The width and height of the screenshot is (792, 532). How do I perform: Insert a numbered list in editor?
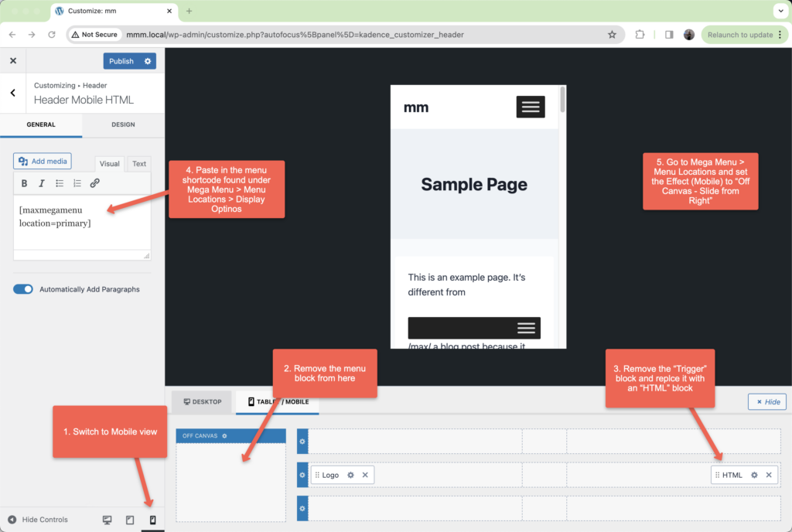pyautogui.click(x=77, y=183)
